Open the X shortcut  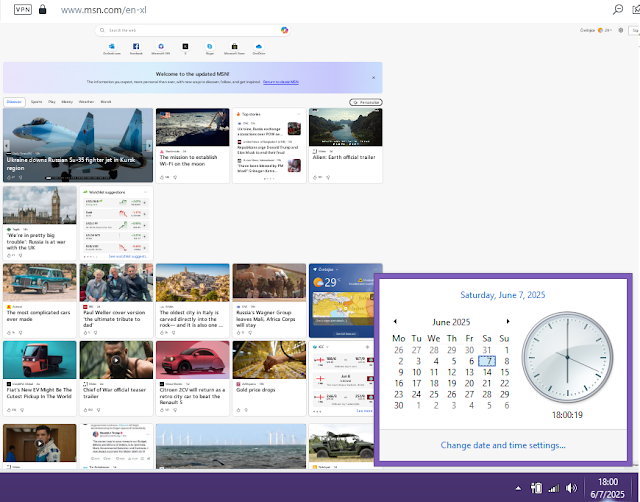tap(185, 49)
